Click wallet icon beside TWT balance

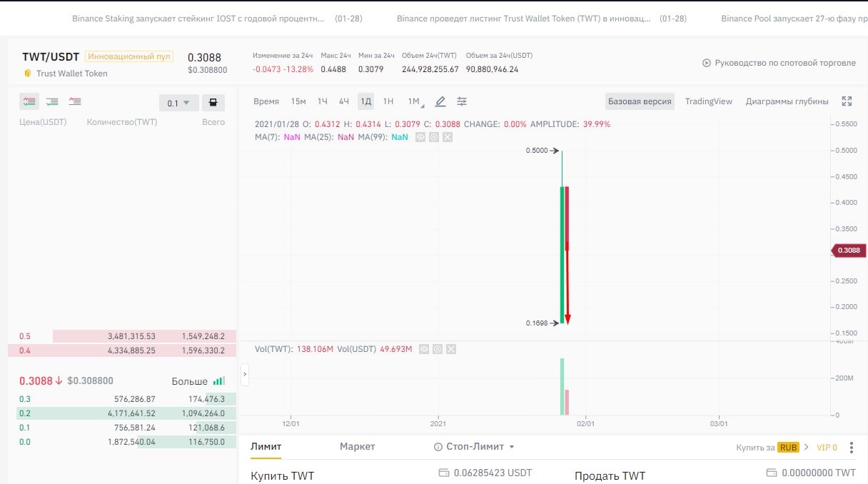point(771,473)
